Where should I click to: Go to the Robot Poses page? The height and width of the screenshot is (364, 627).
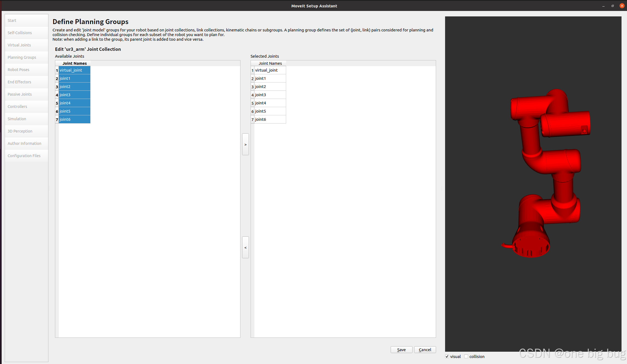(19, 70)
